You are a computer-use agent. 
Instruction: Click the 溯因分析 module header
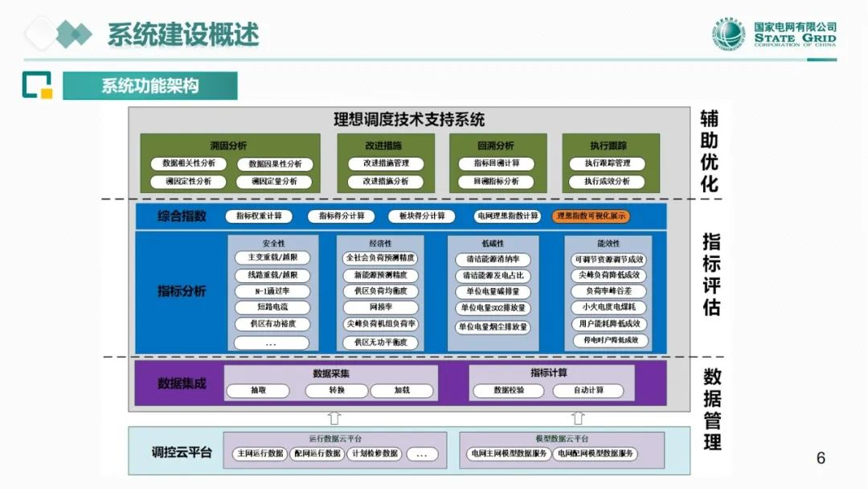pos(228,146)
